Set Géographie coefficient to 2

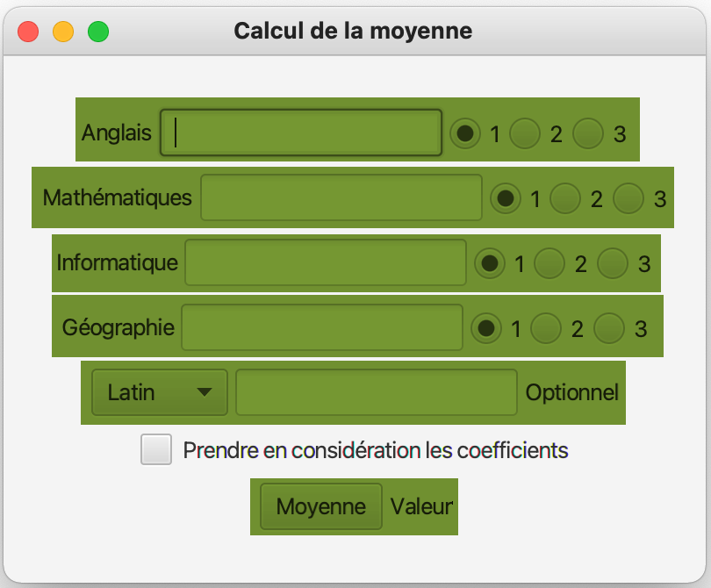point(546,328)
